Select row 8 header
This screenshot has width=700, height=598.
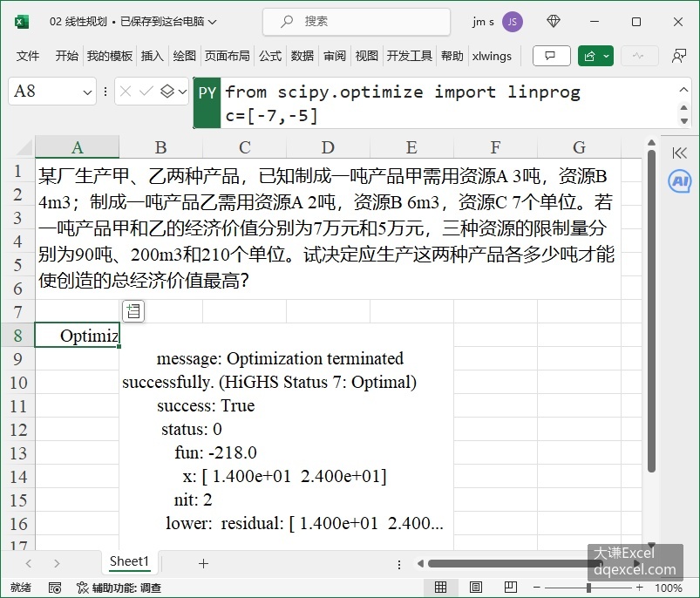coord(17,335)
